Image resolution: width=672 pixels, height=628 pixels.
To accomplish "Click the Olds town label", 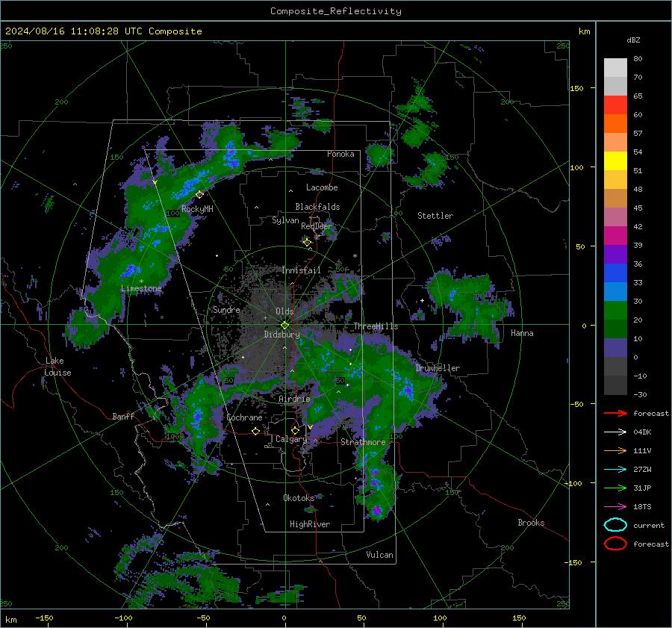I will tap(284, 311).
